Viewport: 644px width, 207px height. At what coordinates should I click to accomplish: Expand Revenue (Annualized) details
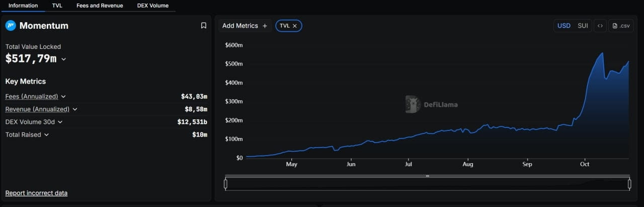click(x=75, y=109)
